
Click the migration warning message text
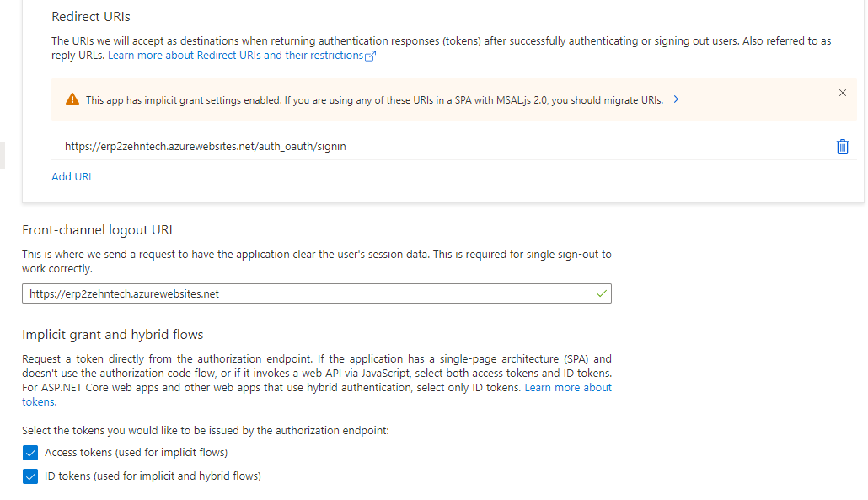(x=371, y=99)
